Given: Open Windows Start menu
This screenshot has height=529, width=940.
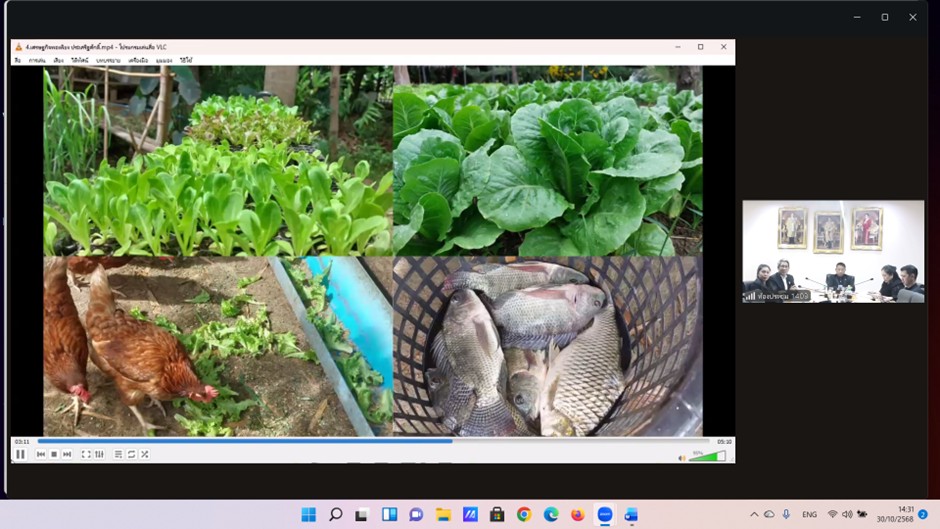Looking at the screenshot, I should 308,514.
